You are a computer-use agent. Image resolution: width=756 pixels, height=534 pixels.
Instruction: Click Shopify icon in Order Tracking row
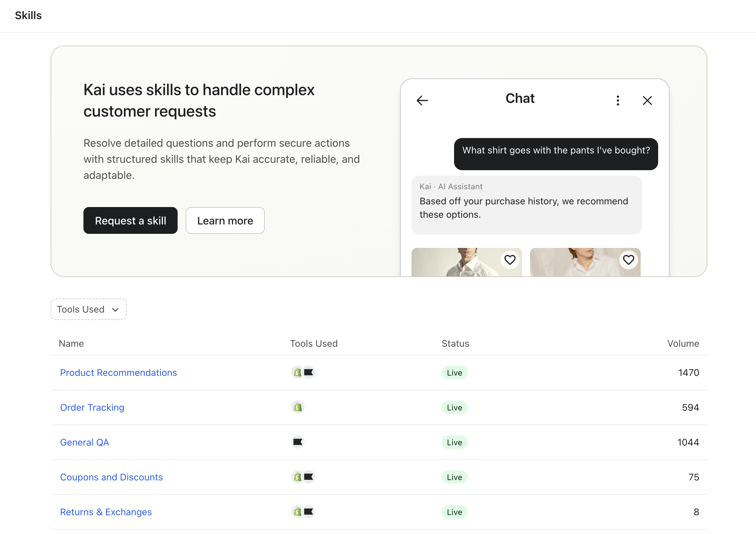tap(298, 407)
